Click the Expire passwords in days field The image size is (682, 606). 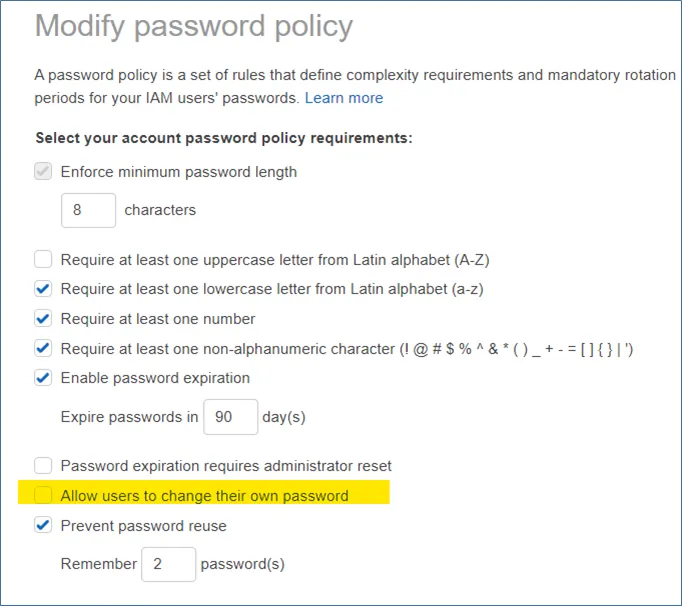(230, 417)
